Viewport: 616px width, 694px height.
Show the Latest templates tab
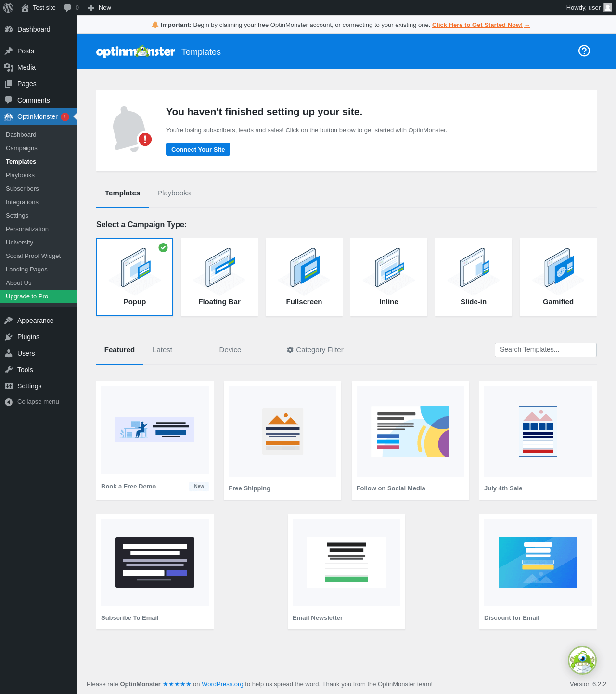[162, 350]
